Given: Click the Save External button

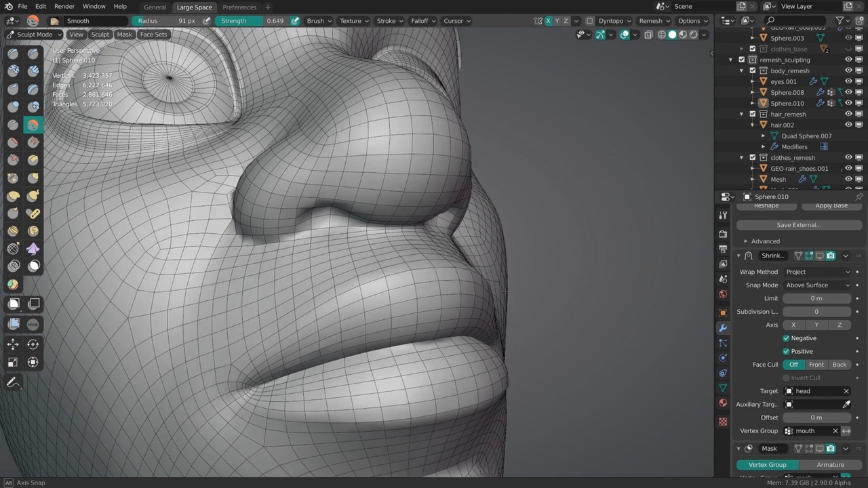Looking at the screenshot, I should (798, 225).
